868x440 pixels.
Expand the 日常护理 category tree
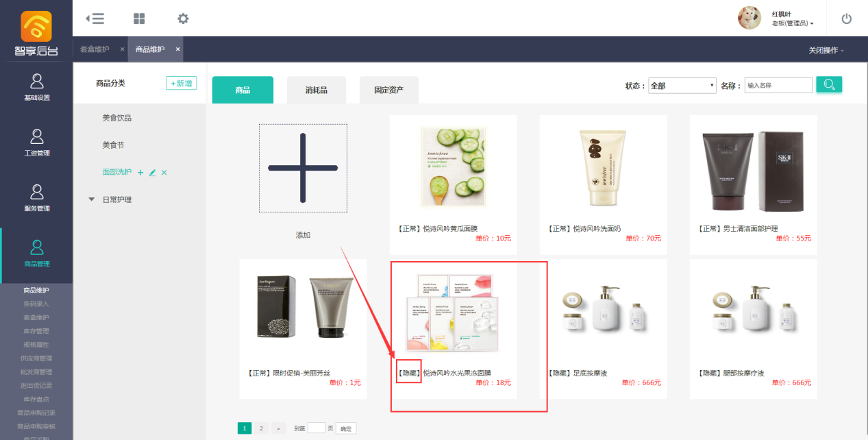pyautogui.click(x=91, y=199)
